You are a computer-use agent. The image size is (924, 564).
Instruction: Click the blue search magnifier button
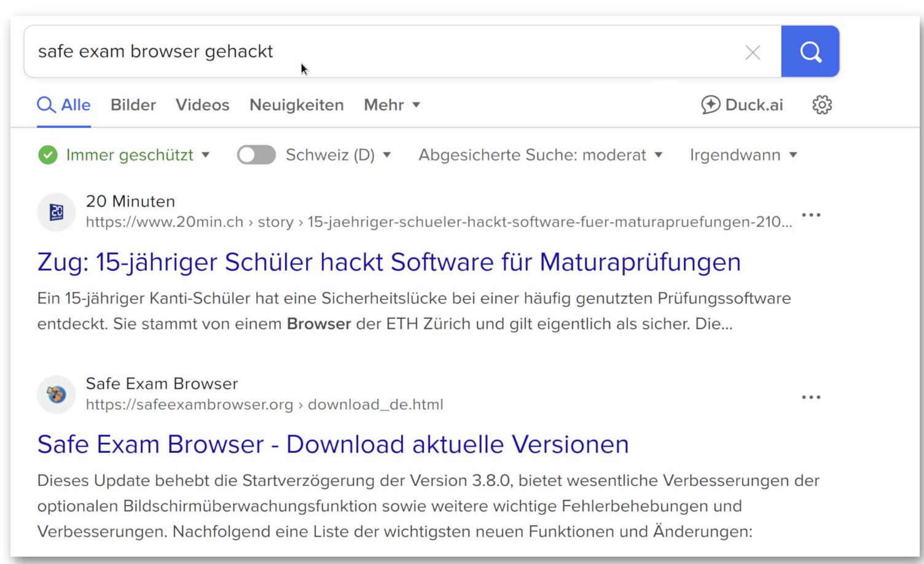pos(810,52)
